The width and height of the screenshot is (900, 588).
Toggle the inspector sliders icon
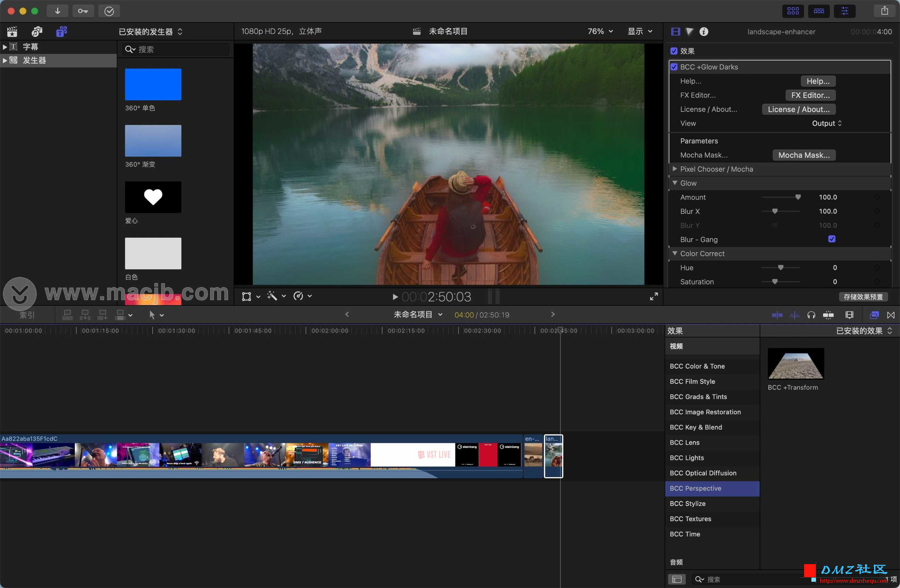844,11
